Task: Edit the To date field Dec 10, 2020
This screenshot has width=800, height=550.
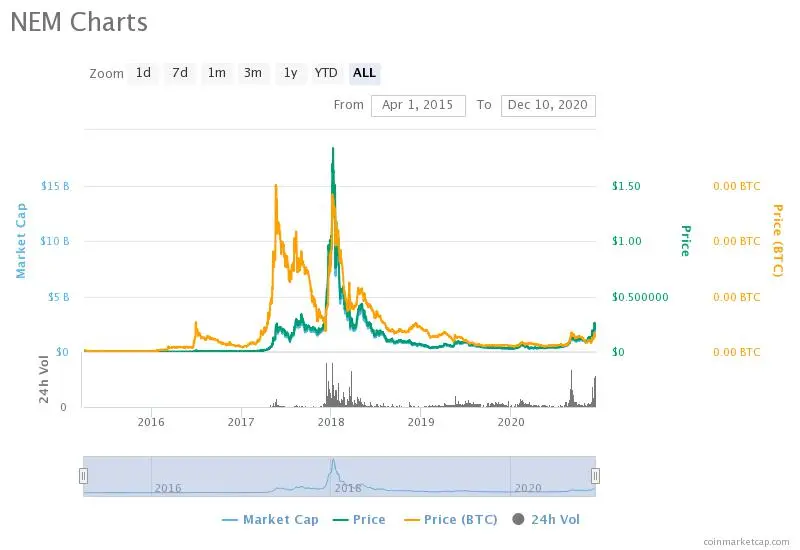Action: [548, 106]
